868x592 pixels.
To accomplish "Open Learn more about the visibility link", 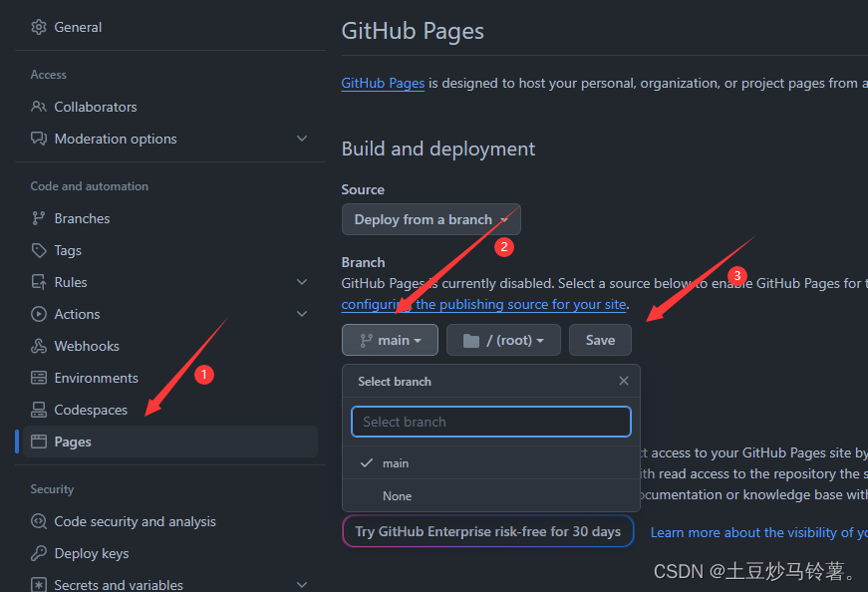I will (759, 533).
